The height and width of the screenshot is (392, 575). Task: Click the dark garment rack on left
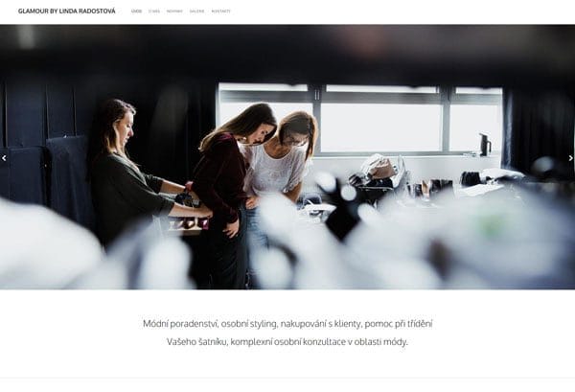(44, 176)
